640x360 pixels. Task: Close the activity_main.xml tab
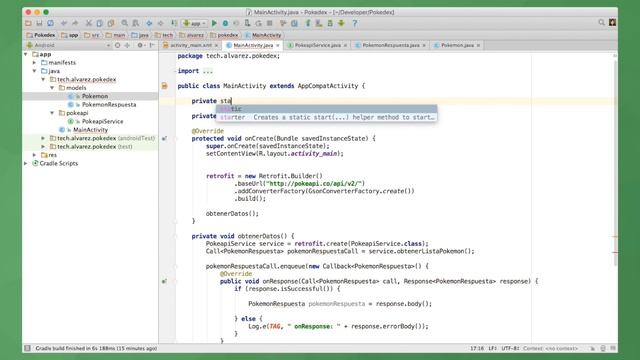pos(216,45)
